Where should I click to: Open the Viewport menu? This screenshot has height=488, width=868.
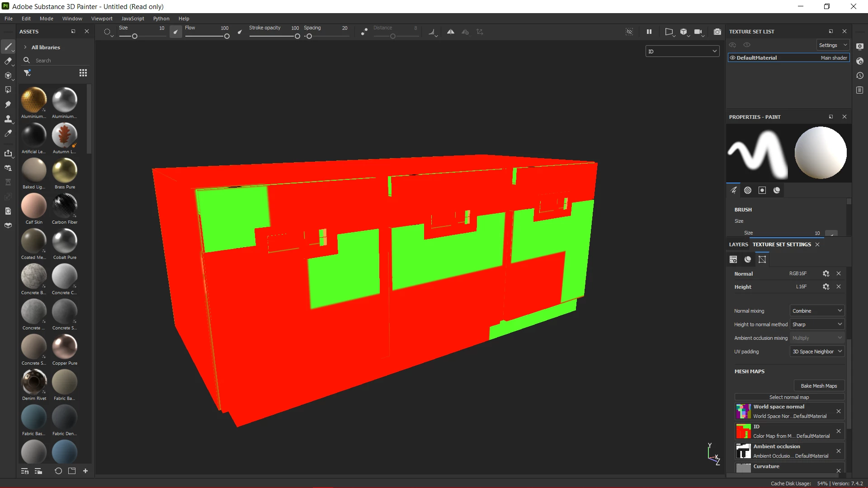click(x=102, y=19)
